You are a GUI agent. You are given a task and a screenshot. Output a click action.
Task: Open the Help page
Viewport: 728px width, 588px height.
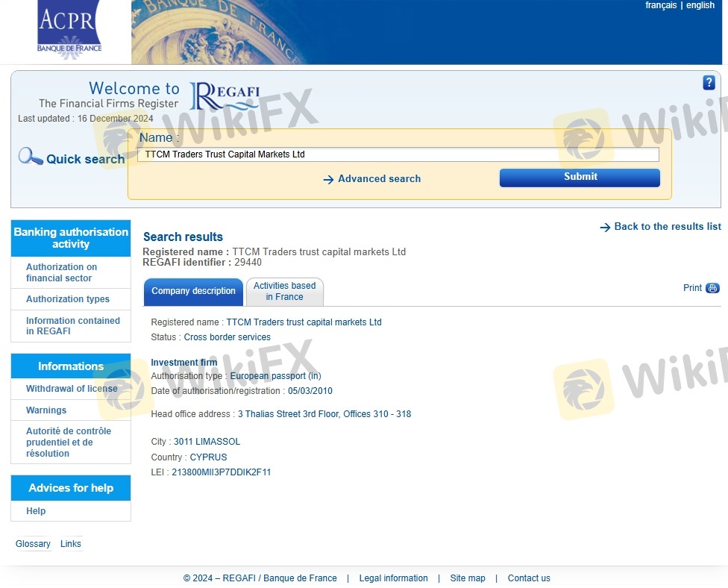pyautogui.click(x=36, y=511)
